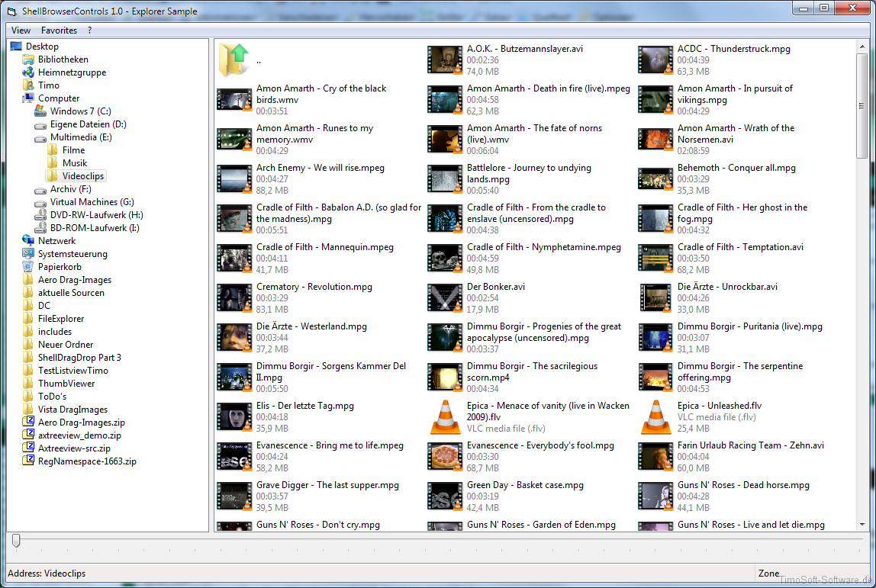Screen dimensions: 876x588
Task: Select thumbnail of Crematory - Revolution.mpg
Action: click(x=234, y=298)
